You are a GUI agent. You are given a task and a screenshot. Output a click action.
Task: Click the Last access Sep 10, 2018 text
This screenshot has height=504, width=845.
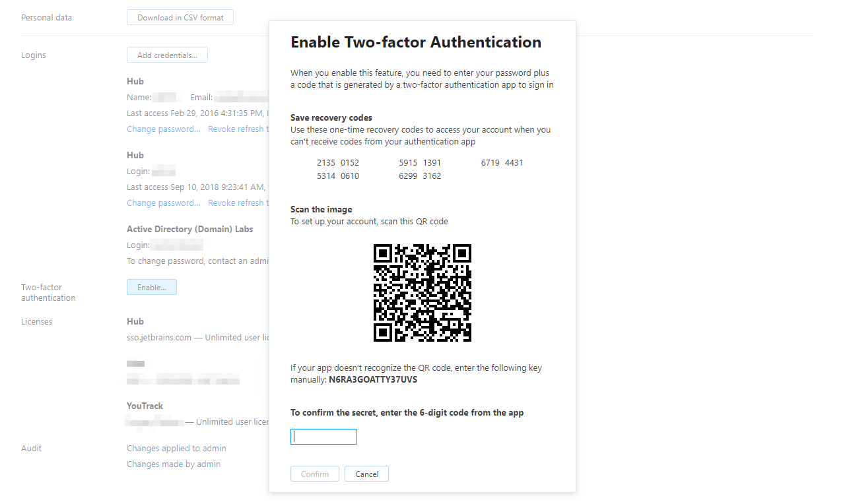(196, 187)
